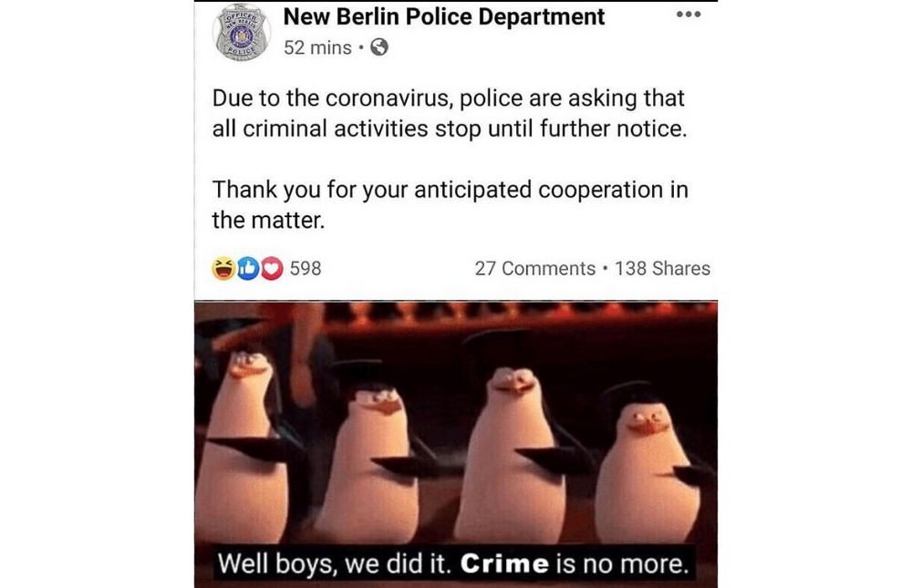Image resolution: width=912 pixels, height=588 pixels.
Task: Click the globe public privacy icon
Action: coord(379,47)
